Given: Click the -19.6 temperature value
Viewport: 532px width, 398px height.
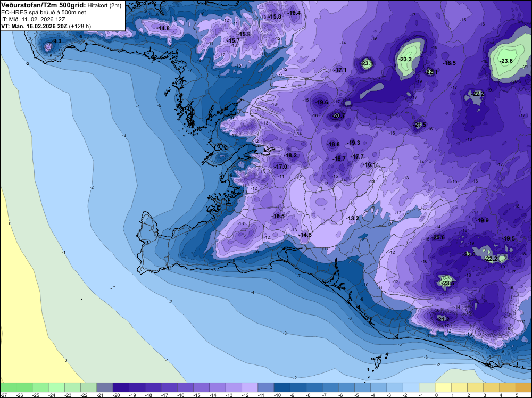Looking at the screenshot, I should click(321, 102).
